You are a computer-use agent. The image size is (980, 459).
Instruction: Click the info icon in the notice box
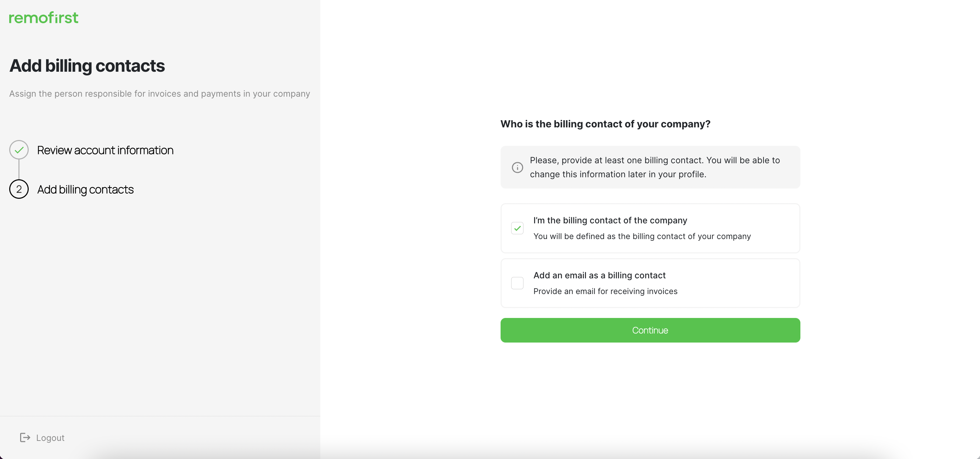point(517,167)
